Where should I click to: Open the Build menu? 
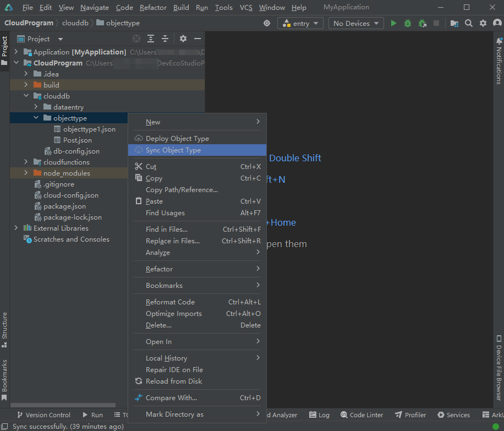181,8
